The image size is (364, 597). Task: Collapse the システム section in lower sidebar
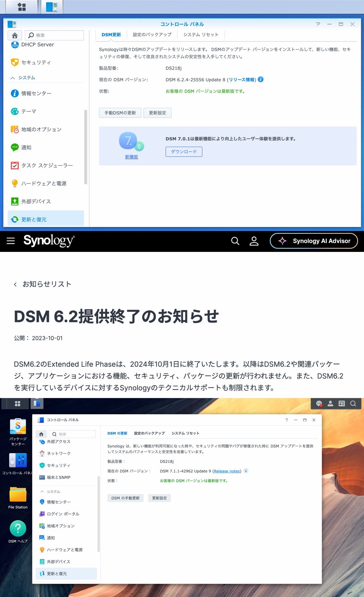[x=42, y=492]
